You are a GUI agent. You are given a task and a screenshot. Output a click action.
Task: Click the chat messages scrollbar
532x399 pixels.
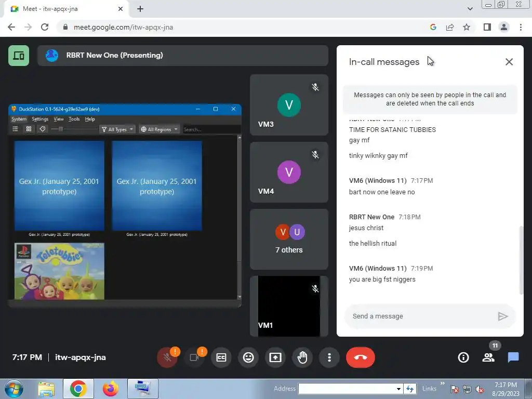coord(521,260)
